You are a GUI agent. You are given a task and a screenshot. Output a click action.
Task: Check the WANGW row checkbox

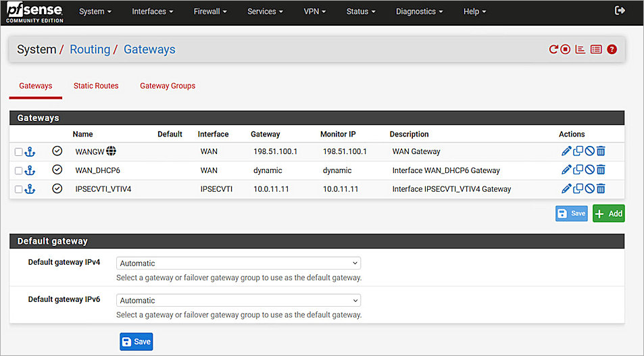tap(18, 152)
